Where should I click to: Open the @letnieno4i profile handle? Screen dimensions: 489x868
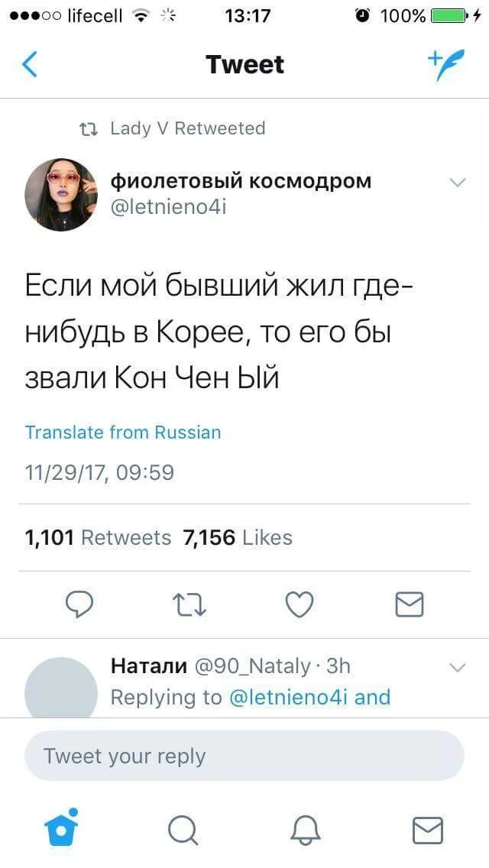(x=169, y=206)
